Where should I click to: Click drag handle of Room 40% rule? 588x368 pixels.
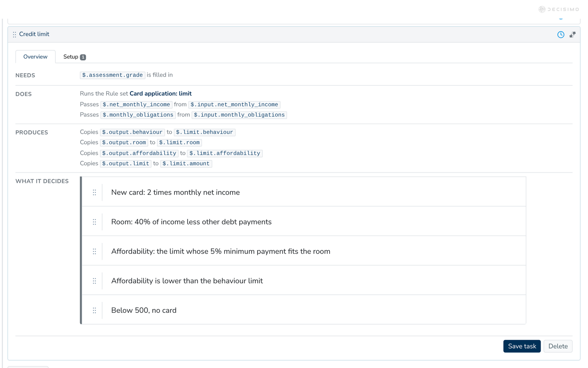(x=94, y=222)
